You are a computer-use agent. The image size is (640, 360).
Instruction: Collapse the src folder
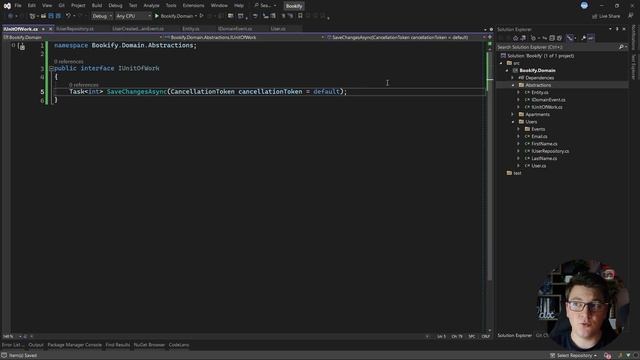coord(501,63)
